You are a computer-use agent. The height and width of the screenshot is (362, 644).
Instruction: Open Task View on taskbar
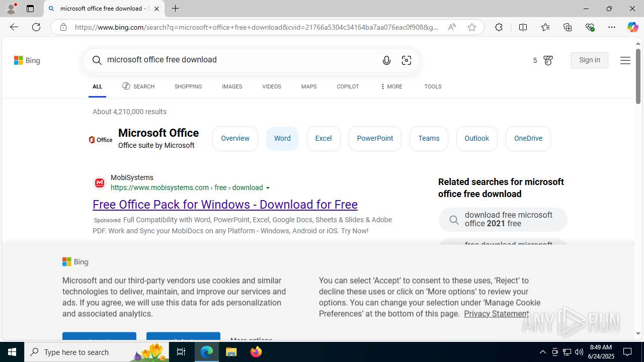coord(181,352)
